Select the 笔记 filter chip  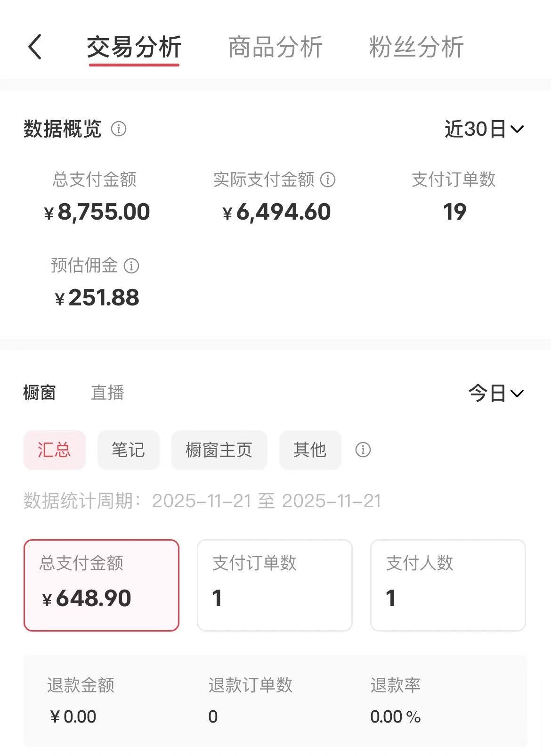128,450
